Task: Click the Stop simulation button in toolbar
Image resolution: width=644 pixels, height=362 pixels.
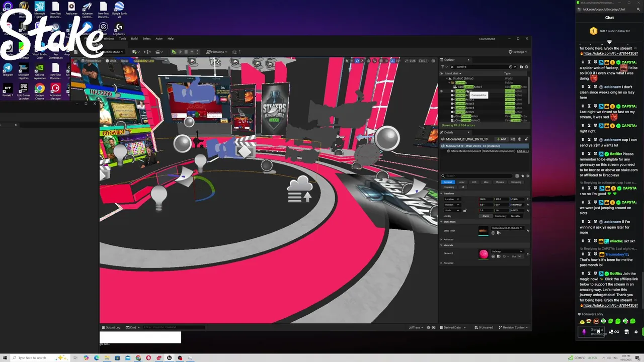Action: pos(186,52)
